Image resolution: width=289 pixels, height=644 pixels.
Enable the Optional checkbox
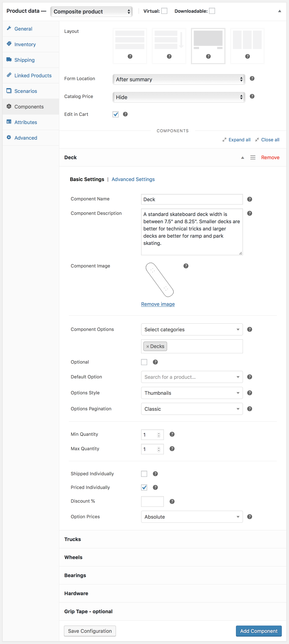[144, 362]
